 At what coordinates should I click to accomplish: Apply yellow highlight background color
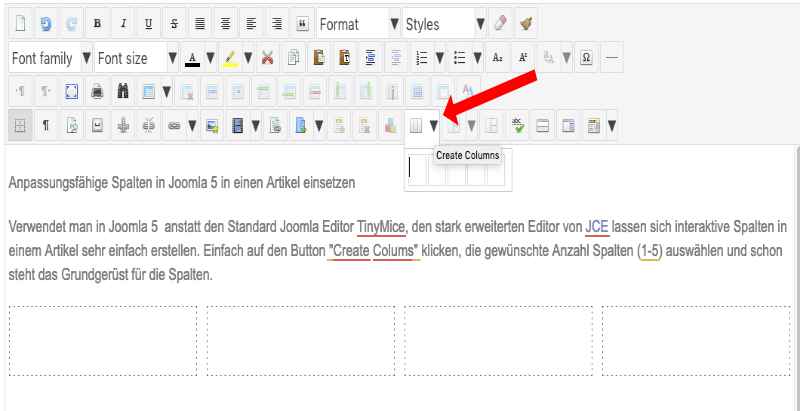229,58
